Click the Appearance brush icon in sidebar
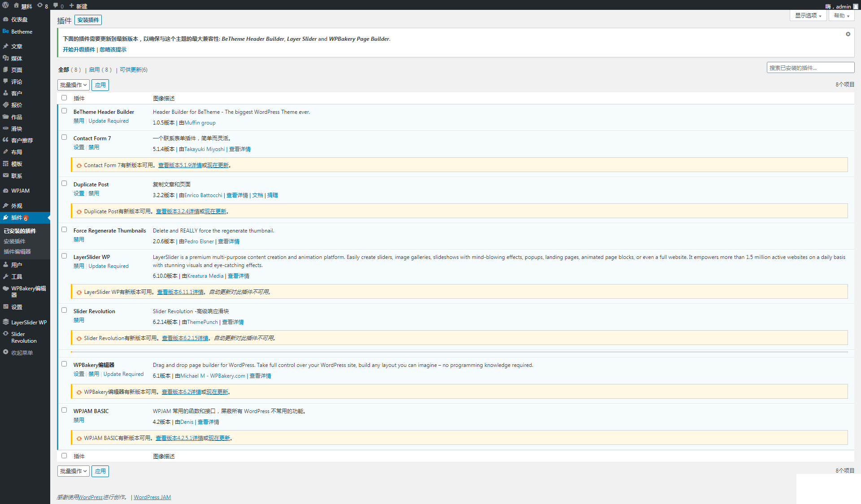861x504 pixels. pyautogui.click(x=6, y=206)
